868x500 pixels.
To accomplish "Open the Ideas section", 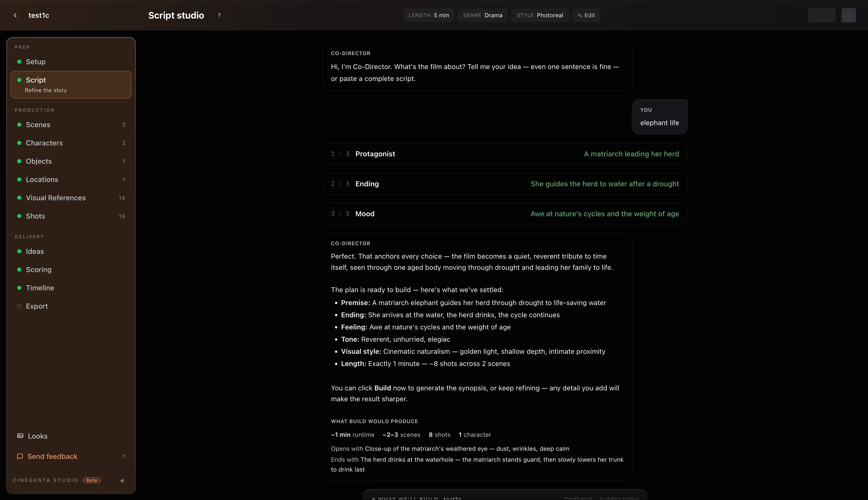I will click(x=71, y=251).
